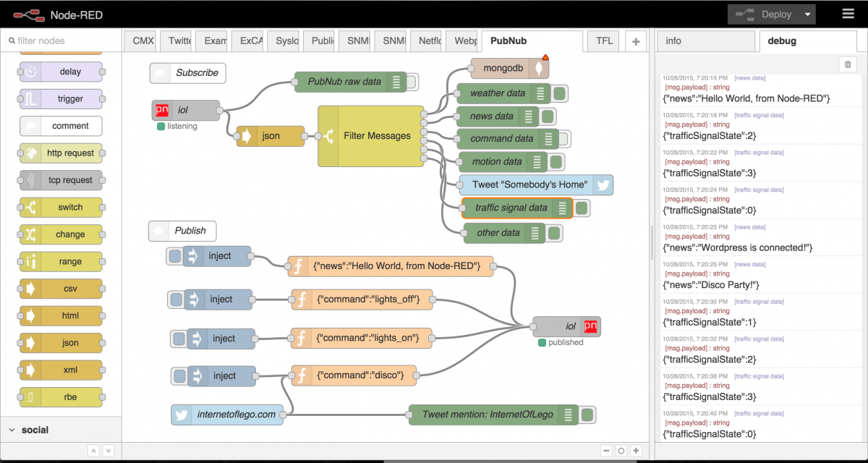Screen dimensions: 868x463
Task: Switch to the info sidebar tab
Action: click(673, 41)
